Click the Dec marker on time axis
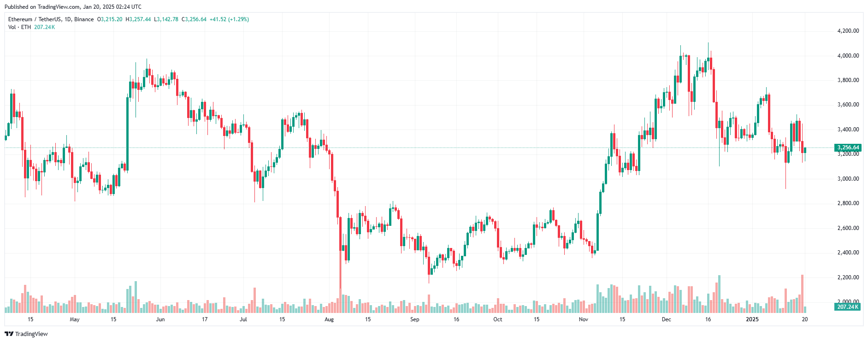 pyautogui.click(x=667, y=319)
